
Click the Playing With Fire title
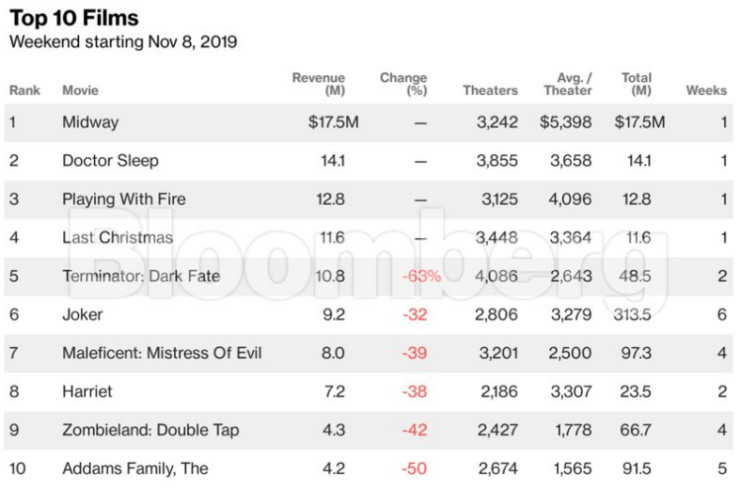124,199
